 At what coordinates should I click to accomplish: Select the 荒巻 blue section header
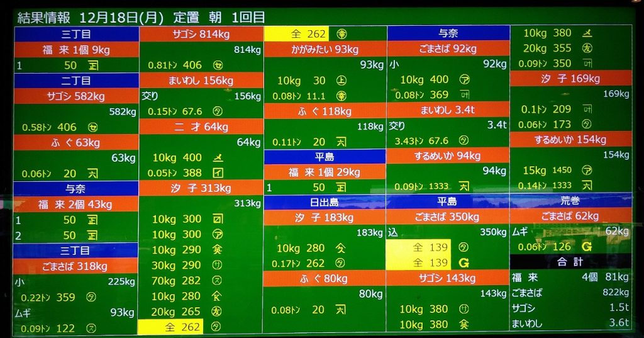point(570,201)
